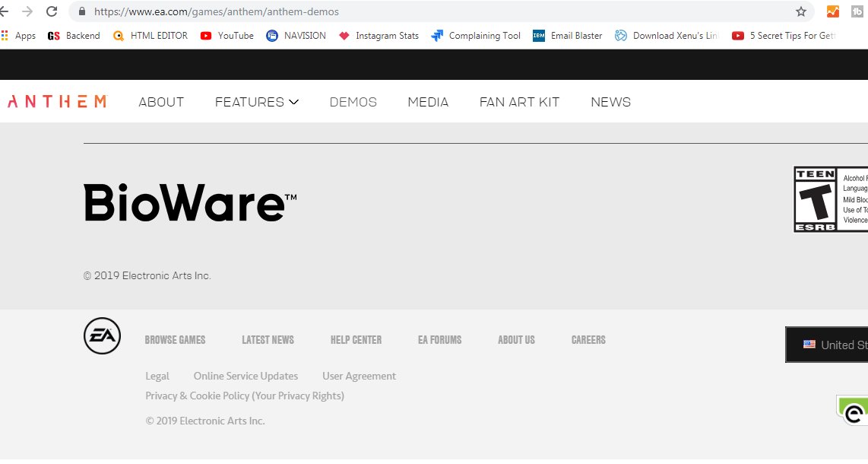Open the Instagram Stats bookmark
868x464 pixels.
[x=379, y=36]
